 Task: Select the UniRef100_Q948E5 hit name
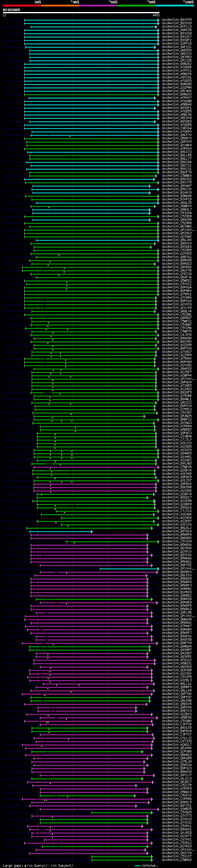click(x=177, y=453)
